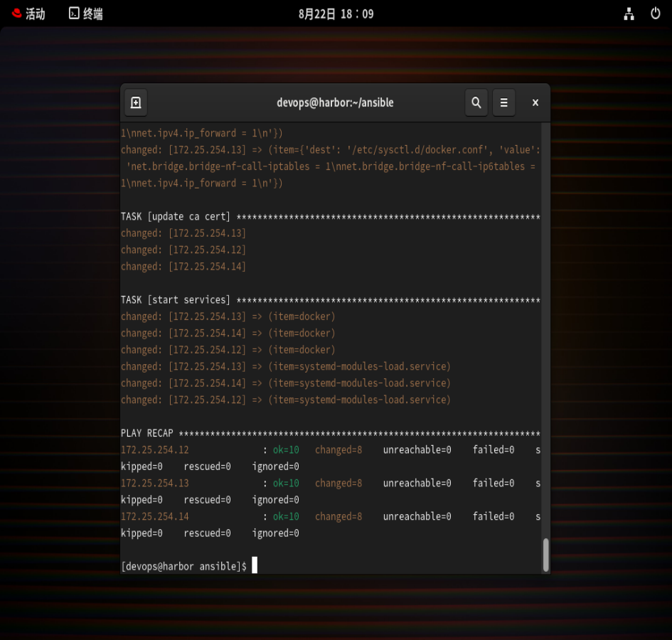Click recap host 172.25.254.14
The image size is (672, 640).
coord(155,516)
